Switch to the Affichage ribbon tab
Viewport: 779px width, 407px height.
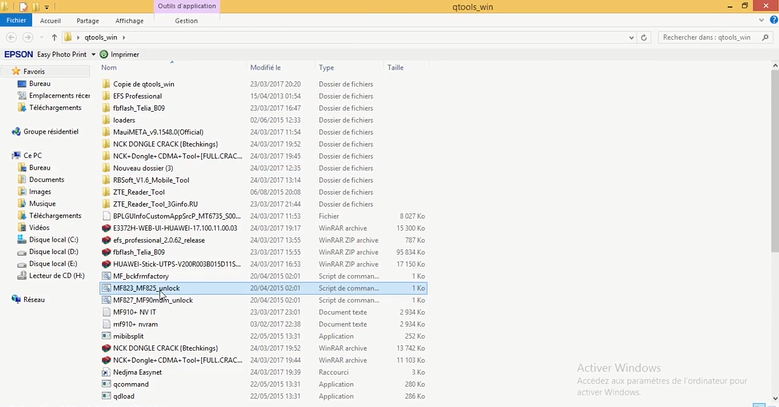click(x=129, y=20)
